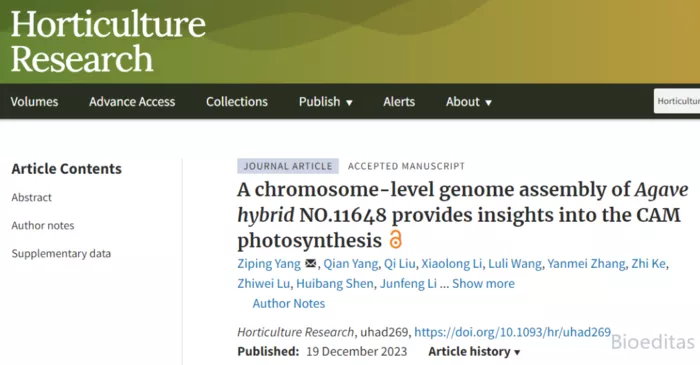The width and height of the screenshot is (700, 365).
Task: Click the search scope field at top right
Action: [677, 101]
